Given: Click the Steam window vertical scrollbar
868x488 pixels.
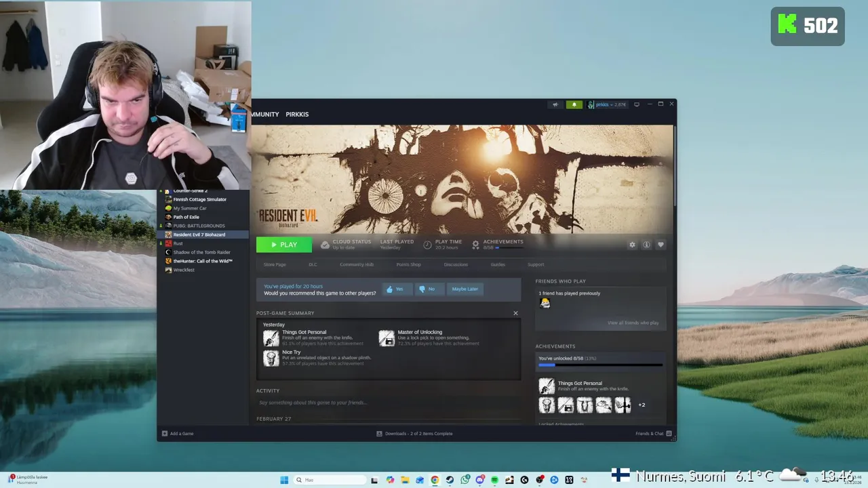Looking at the screenshot, I should 675,166.
